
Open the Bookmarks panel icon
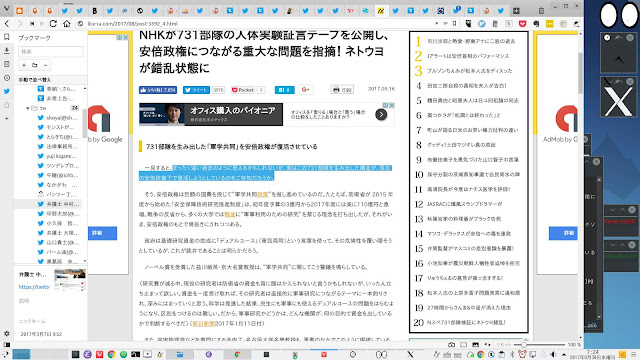(7, 37)
